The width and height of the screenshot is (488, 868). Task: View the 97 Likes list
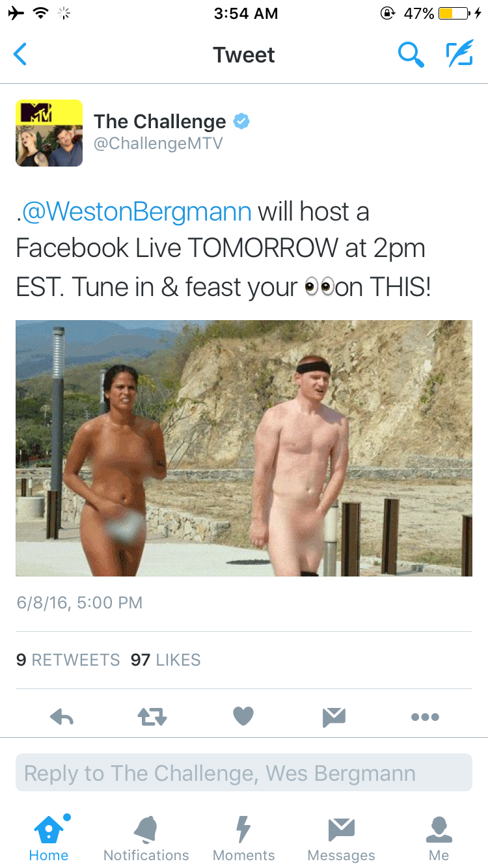[x=166, y=660]
